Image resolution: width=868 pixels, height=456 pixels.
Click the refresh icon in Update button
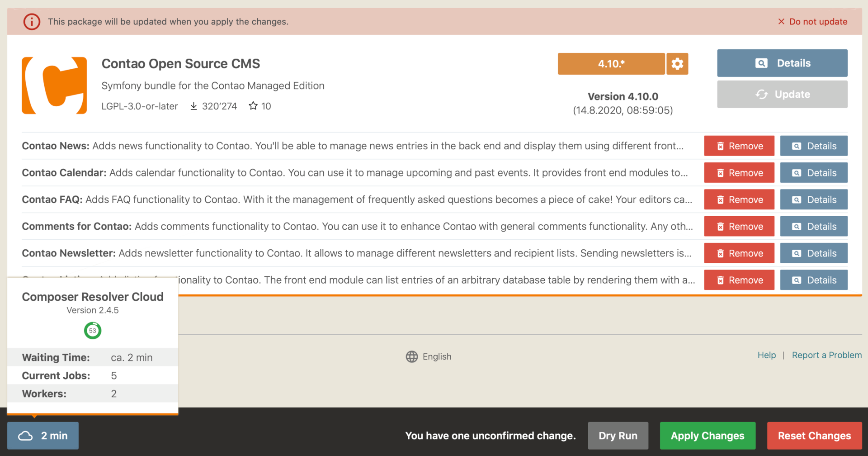pyautogui.click(x=762, y=94)
